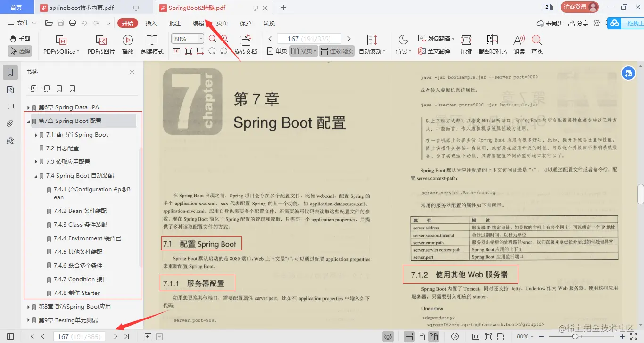Screen dimensions: 644x343
Task: Enter 阅读模式 reading mode
Action: click(x=152, y=45)
